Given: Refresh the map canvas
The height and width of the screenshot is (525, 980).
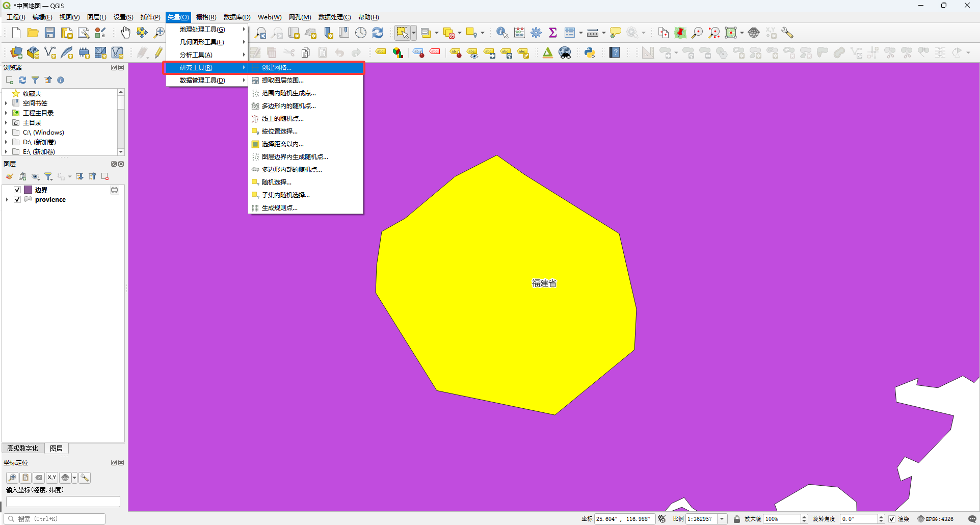Looking at the screenshot, I should pos(378,33).
